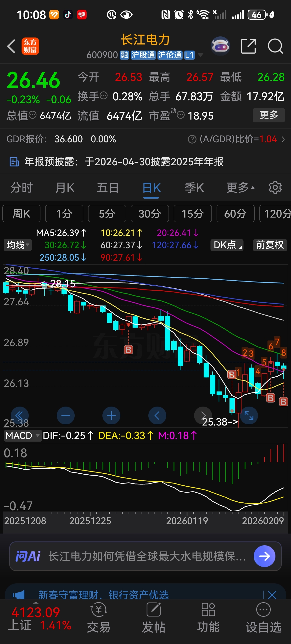
Task: Toggle 前复权 adjustment option
Action: coord(270,245)
